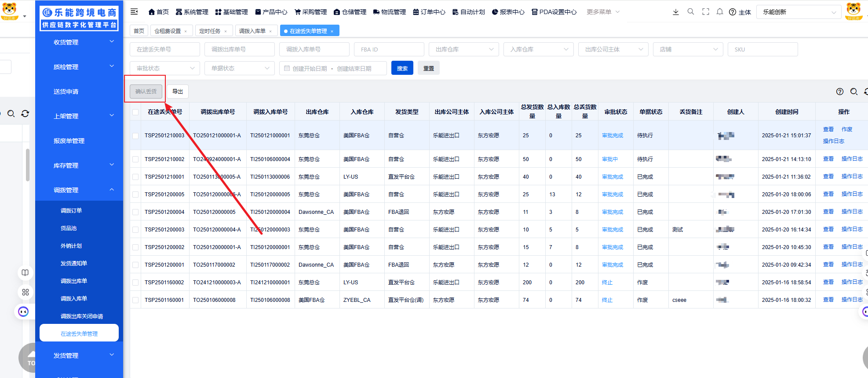Open 报表中心 menu
The height and width of the screenshot is (378, 868).
508,12
